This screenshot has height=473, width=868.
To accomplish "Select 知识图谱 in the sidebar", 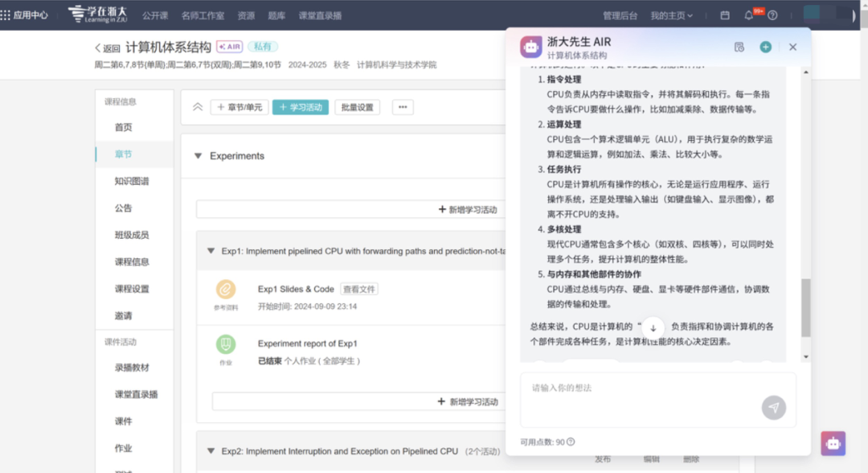I will coord(132,181).
